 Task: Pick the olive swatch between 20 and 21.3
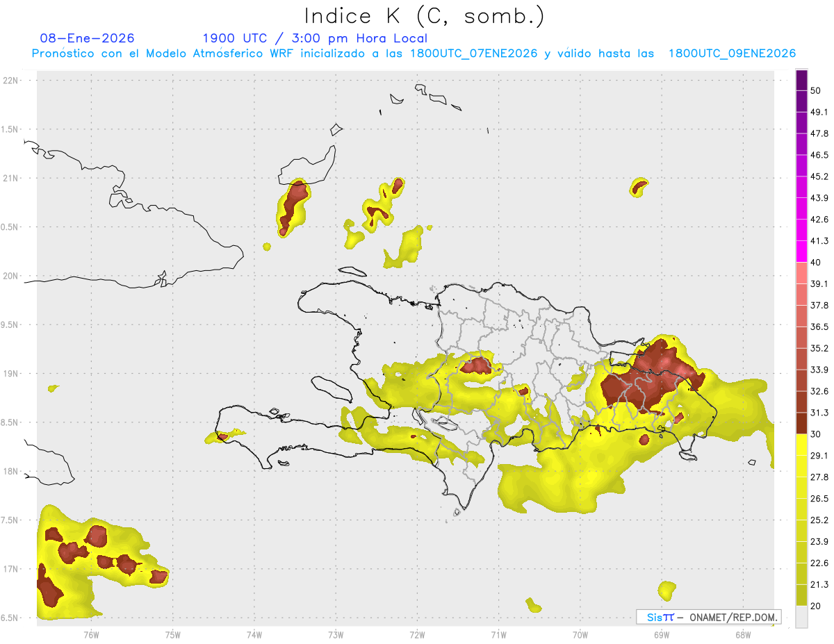[x=802, y=595]
